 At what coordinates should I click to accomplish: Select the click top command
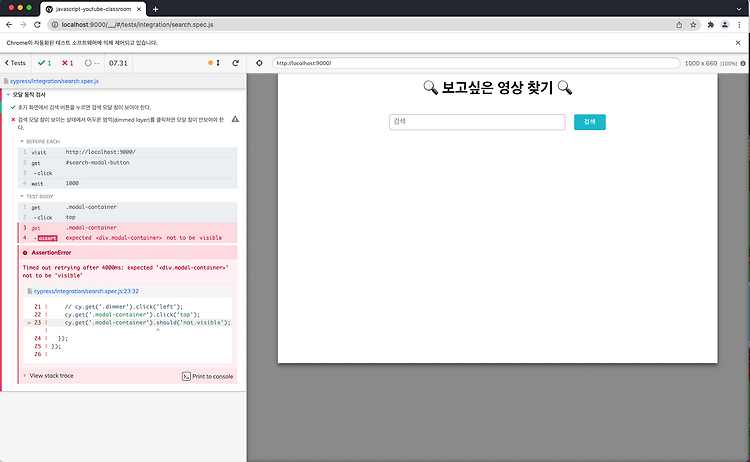[x=127, y=217]
